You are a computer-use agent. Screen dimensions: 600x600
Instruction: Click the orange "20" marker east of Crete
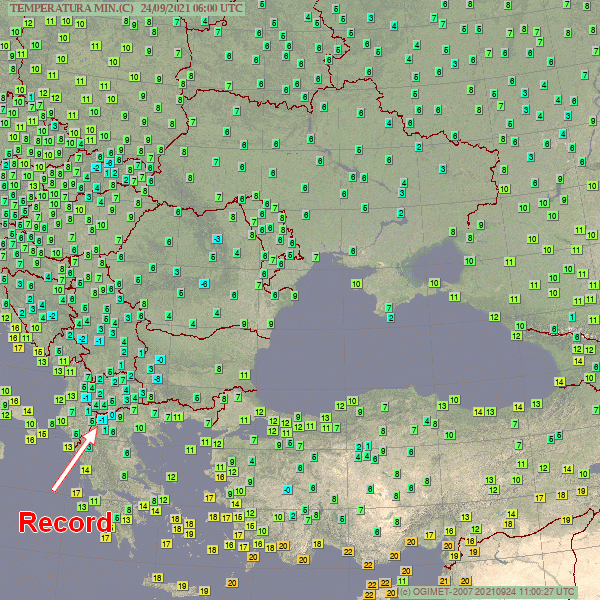tap(232, 582)
